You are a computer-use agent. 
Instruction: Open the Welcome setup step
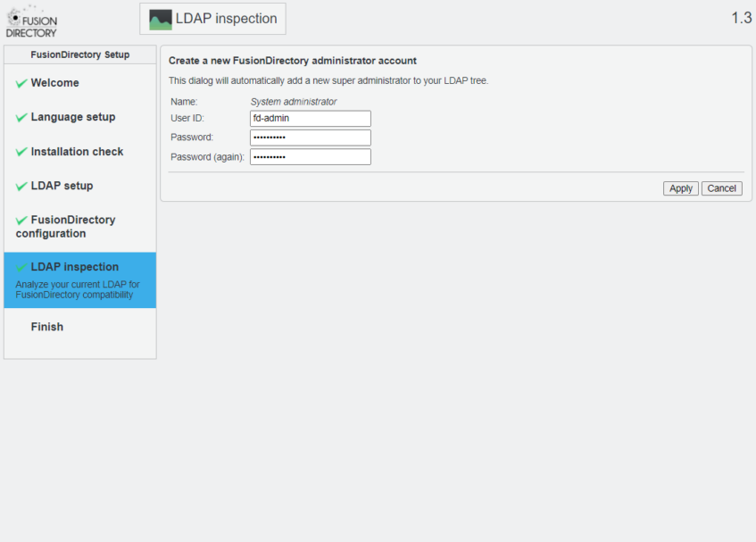pos(54,83)
